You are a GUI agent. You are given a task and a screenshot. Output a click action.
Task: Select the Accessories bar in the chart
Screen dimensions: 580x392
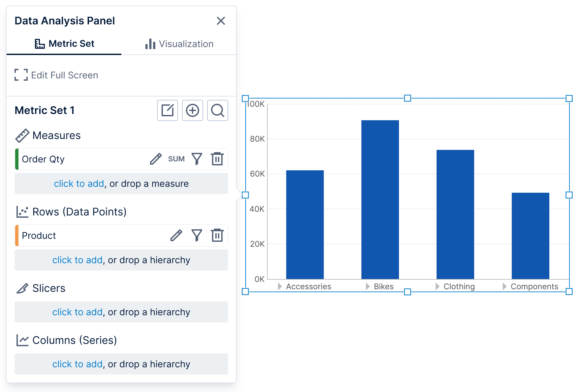(305, 225)
